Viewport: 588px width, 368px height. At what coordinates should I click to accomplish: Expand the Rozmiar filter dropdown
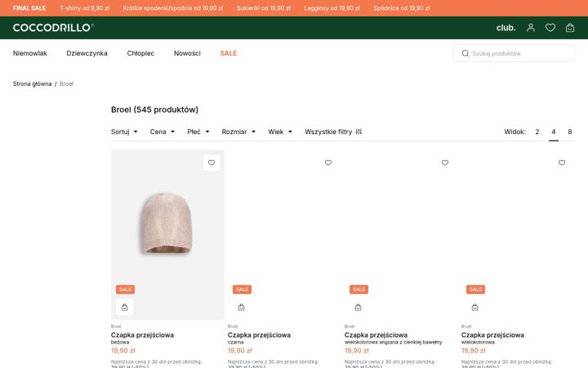coord(238,132)
